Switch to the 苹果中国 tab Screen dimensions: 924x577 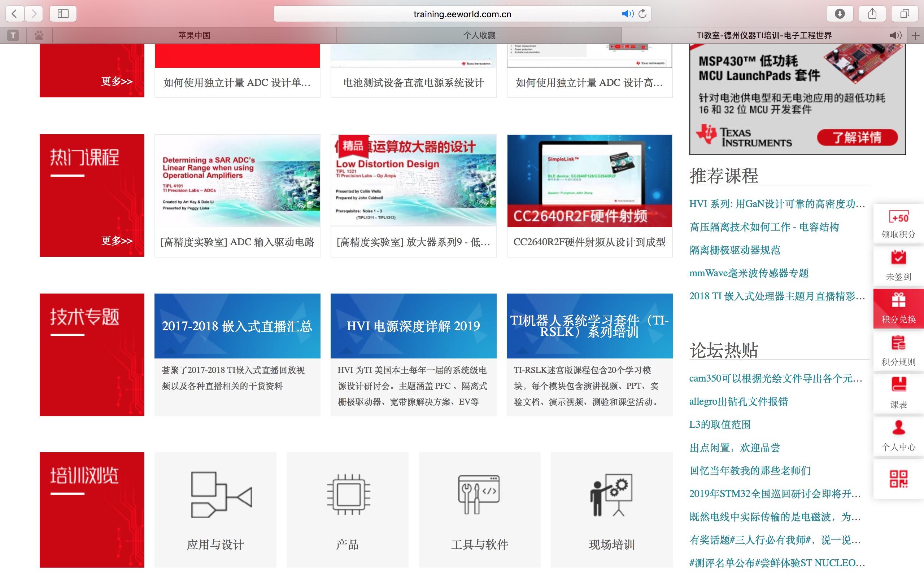click(x=194, y=35)
